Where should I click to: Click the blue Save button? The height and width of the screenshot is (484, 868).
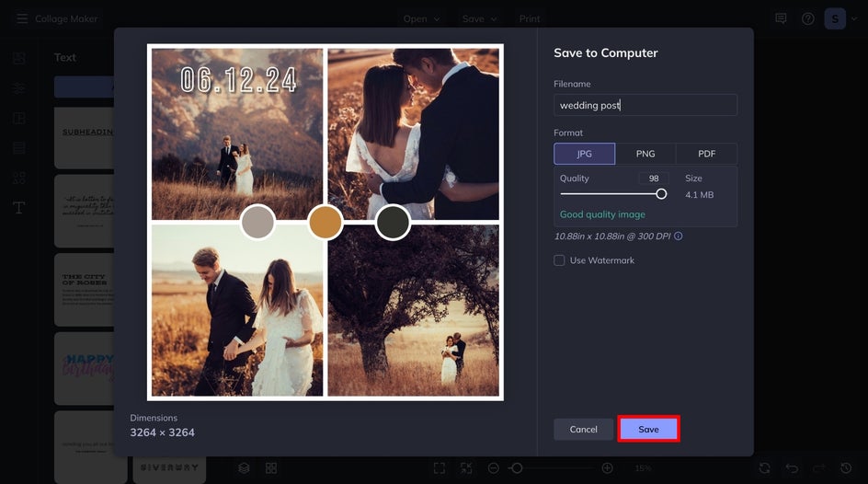click(x=649, y=429)
